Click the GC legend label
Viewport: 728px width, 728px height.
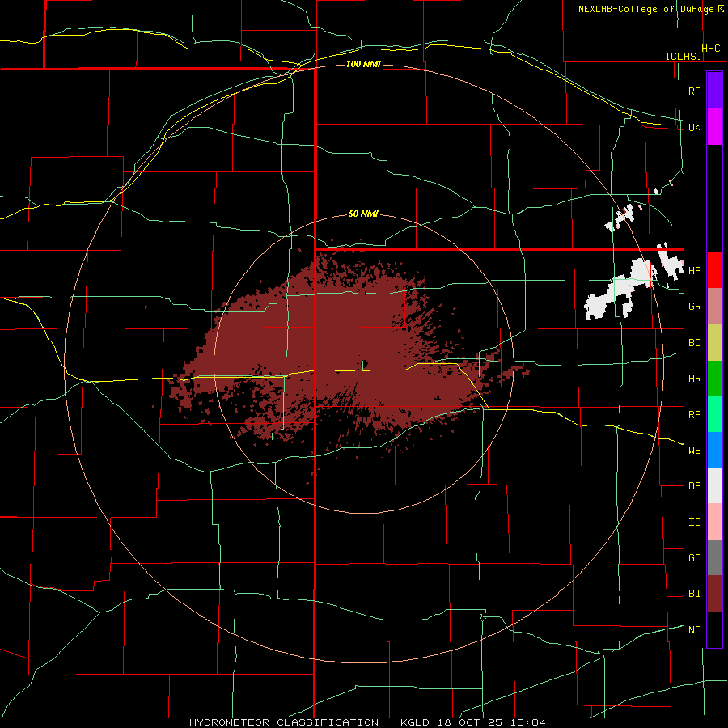(x=694, y=557)
